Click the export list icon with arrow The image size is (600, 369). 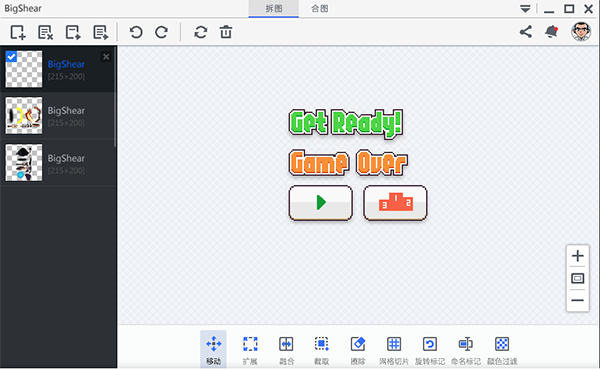(101, 32)
